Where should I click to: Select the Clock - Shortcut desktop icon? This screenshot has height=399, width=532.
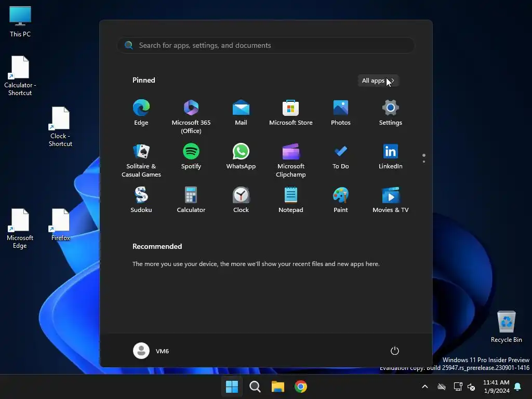pos(60,127)
